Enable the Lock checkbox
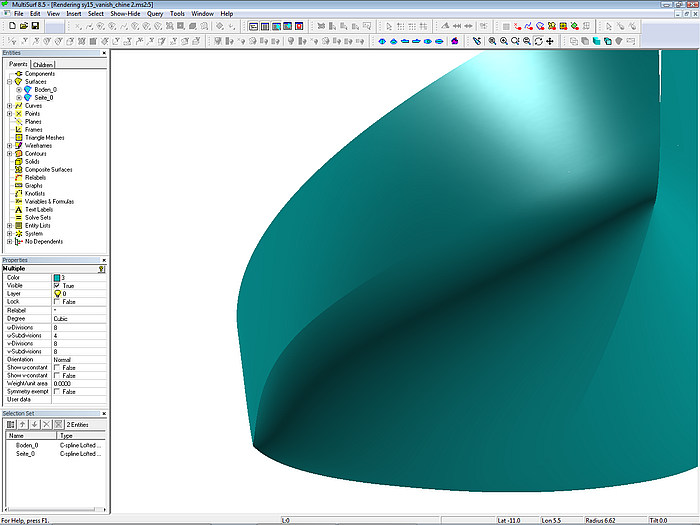 [57, 301]
